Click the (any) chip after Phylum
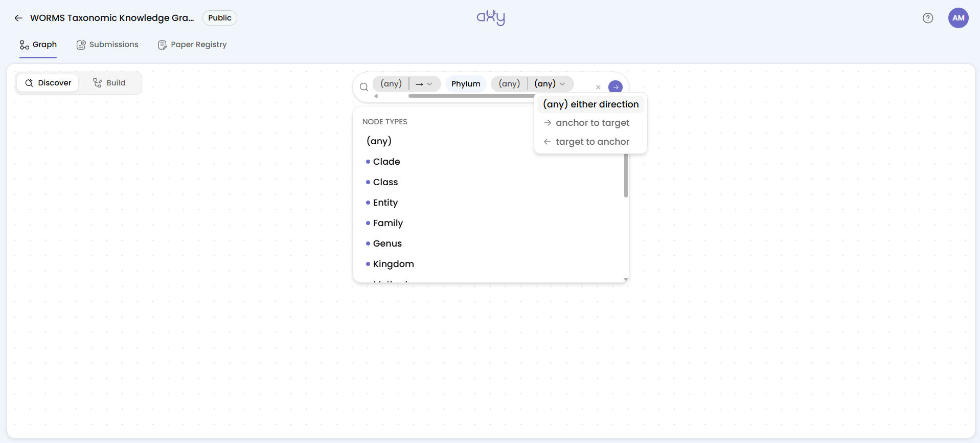The height and width of the screenshot is (443, 980). pos(509,84)
